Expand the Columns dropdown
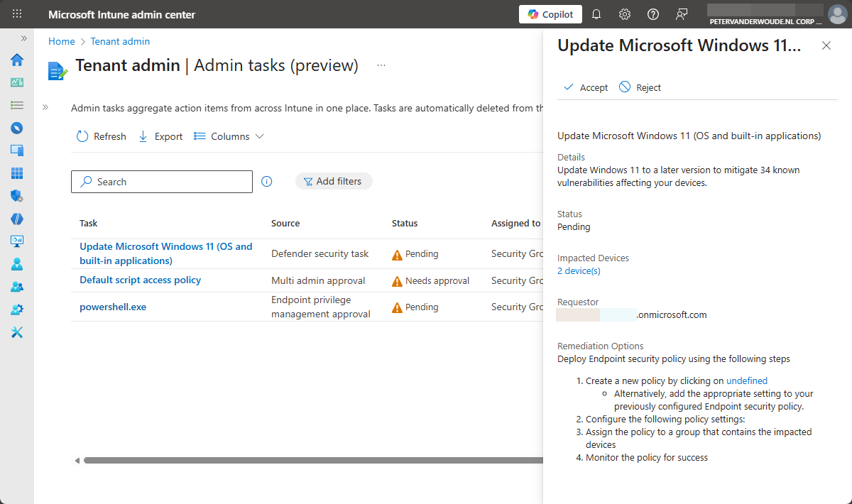The image size is (852, 504). (229, 136)
